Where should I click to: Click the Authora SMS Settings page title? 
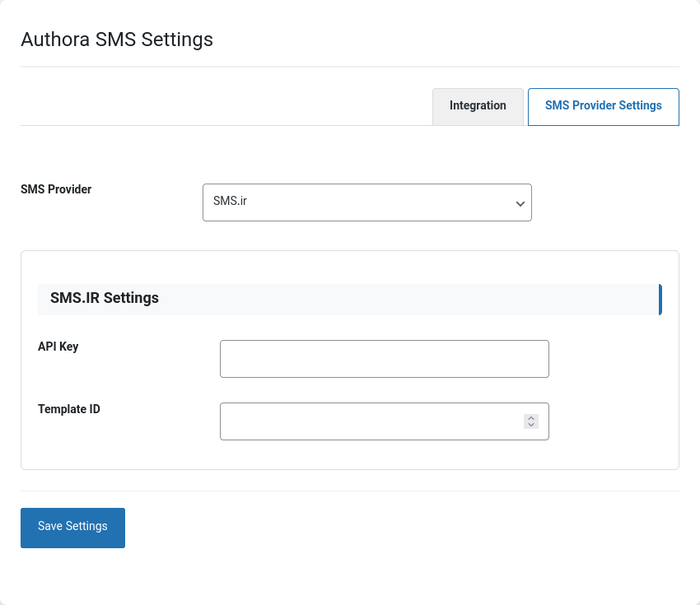click(117, 40)
